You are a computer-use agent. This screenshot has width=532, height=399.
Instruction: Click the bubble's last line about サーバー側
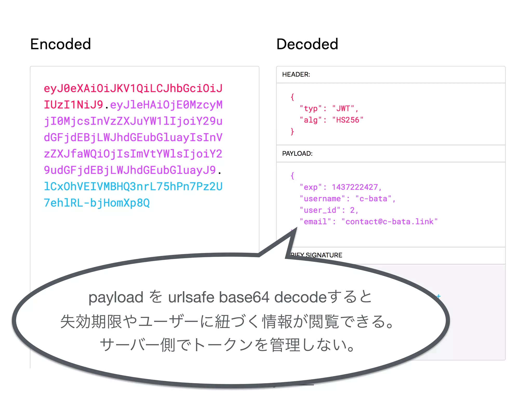tap(228, 345)
